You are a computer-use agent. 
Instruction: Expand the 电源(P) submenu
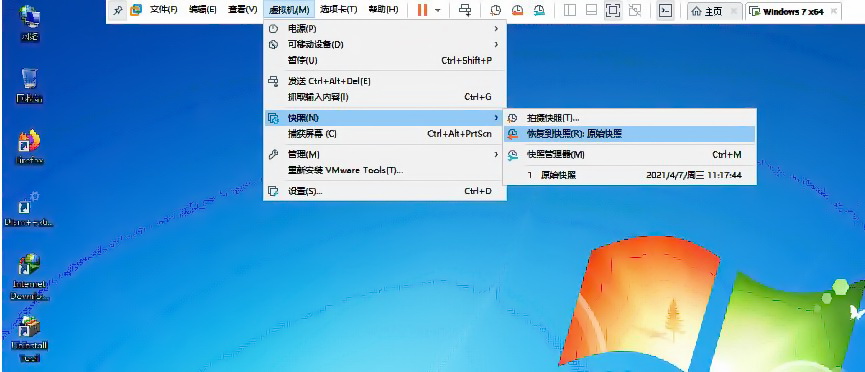[385, 28]
